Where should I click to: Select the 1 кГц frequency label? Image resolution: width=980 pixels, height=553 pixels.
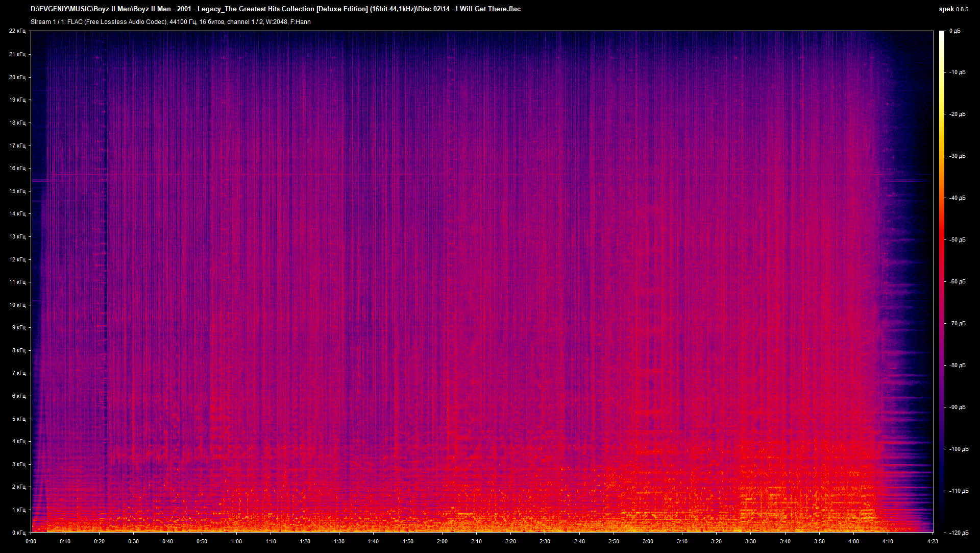click(19, 509)
